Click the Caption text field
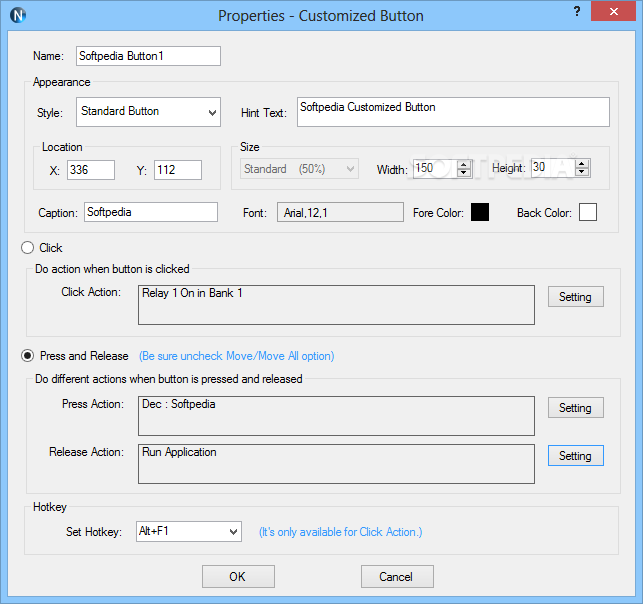Image resolution: width=643 pixels, height=604 pixels. 151,212
